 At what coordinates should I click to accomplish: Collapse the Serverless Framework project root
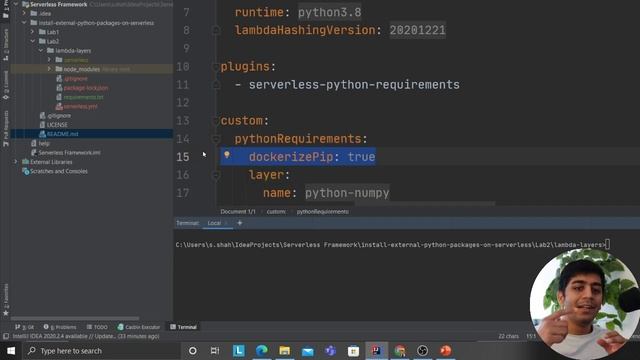tap(16, 4)
